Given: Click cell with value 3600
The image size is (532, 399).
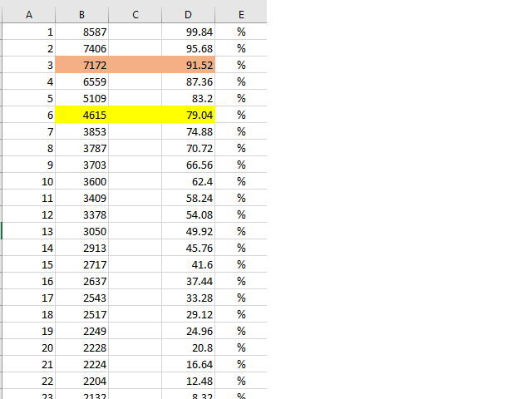Looking at the screenshot, I should click(81, 181).
